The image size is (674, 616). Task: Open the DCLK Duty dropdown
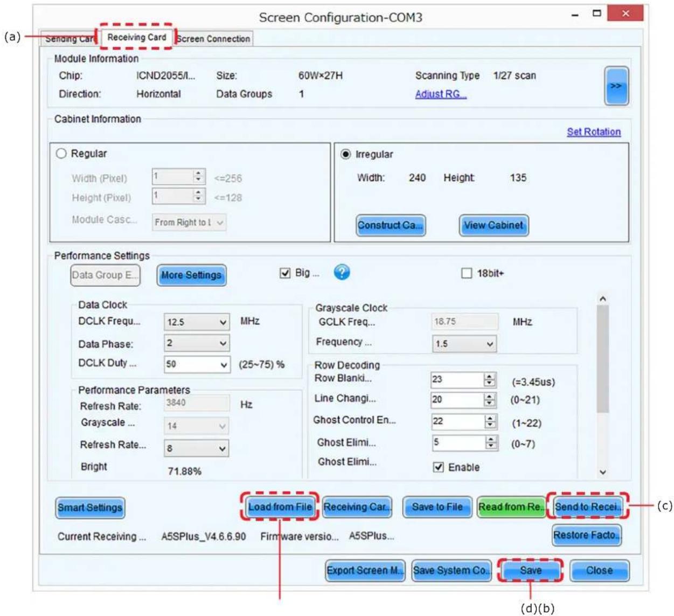197,364
